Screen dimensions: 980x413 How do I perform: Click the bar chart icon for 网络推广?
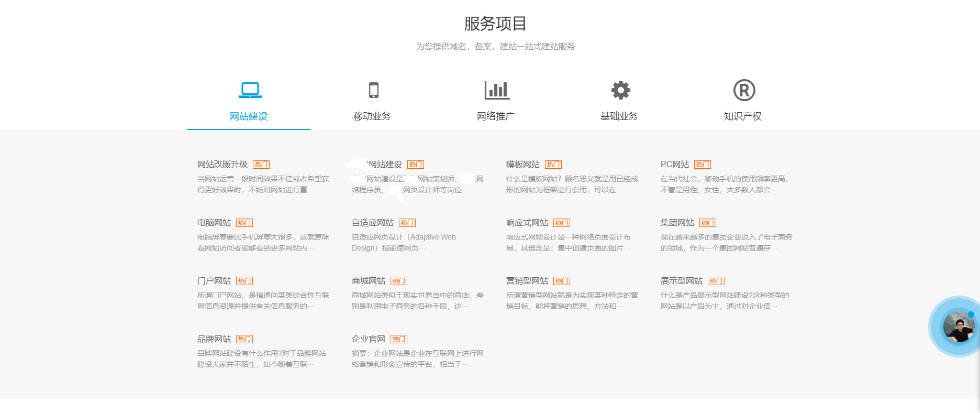pyautogui.click(x=497, y=90)
